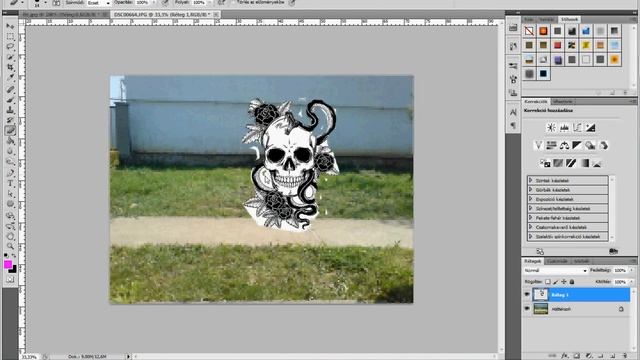This screenshot has height=360, width=640.
Task: Add a Curves adjustment
Action: 577,128
